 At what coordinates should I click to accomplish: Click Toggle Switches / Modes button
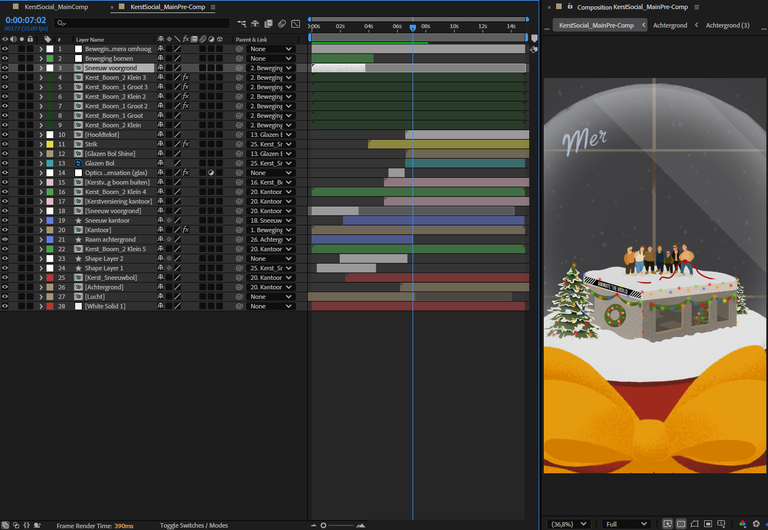(193, 524)
